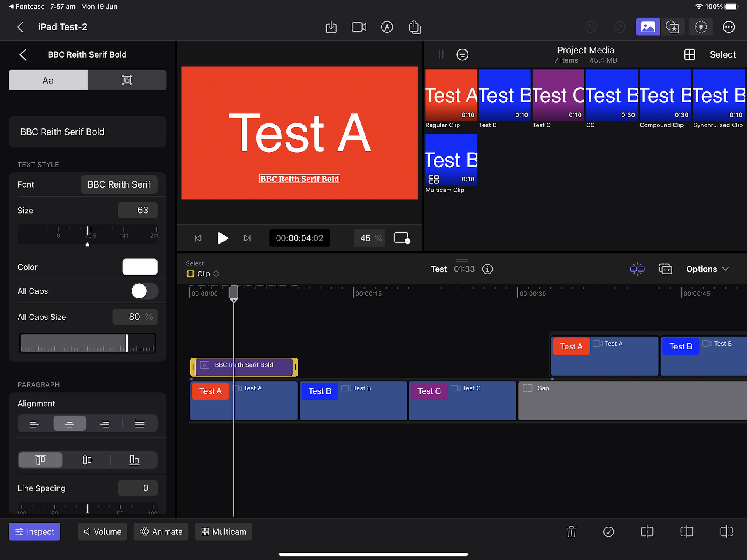
Task: Tap the import media icon
Action: (x=331, y=27)
